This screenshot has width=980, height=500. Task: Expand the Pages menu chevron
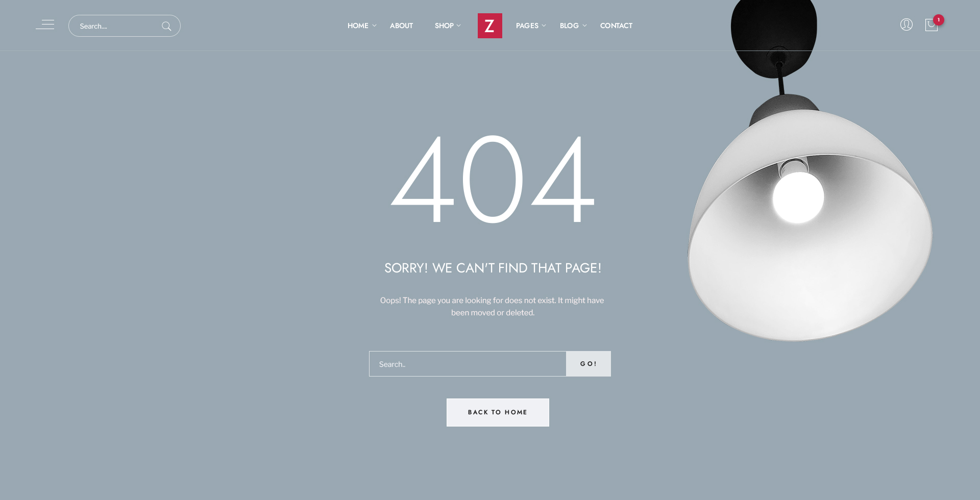point(544,26)
